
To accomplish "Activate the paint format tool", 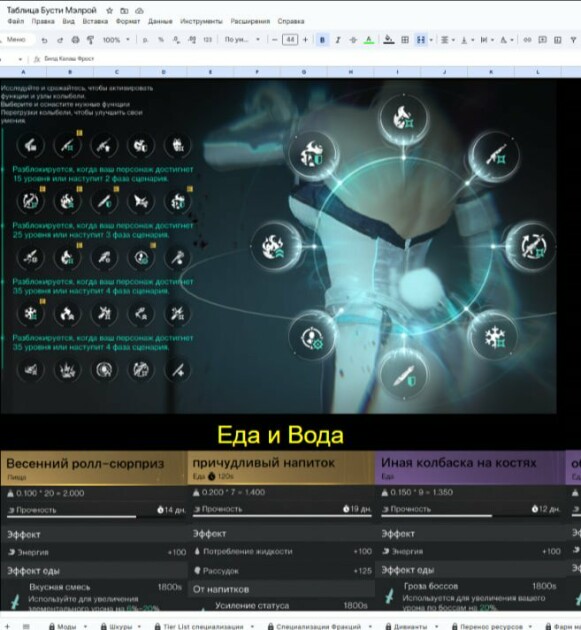I will pos(90,40).
